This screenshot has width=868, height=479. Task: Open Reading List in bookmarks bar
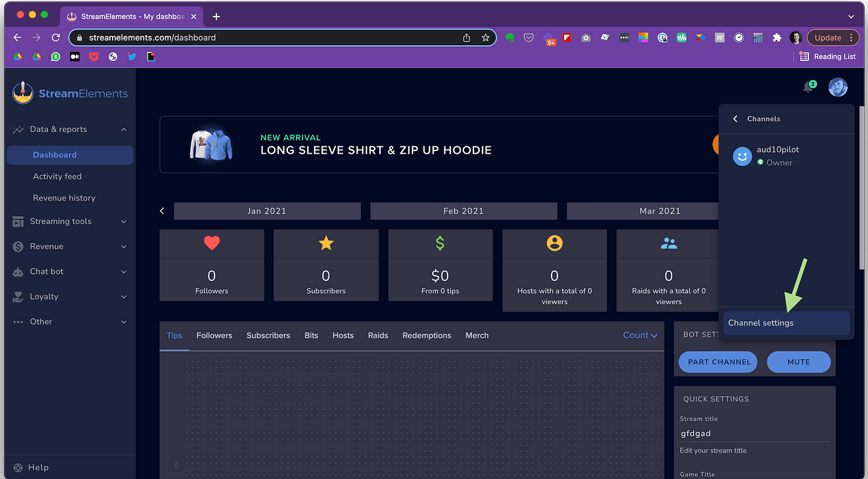828,56
